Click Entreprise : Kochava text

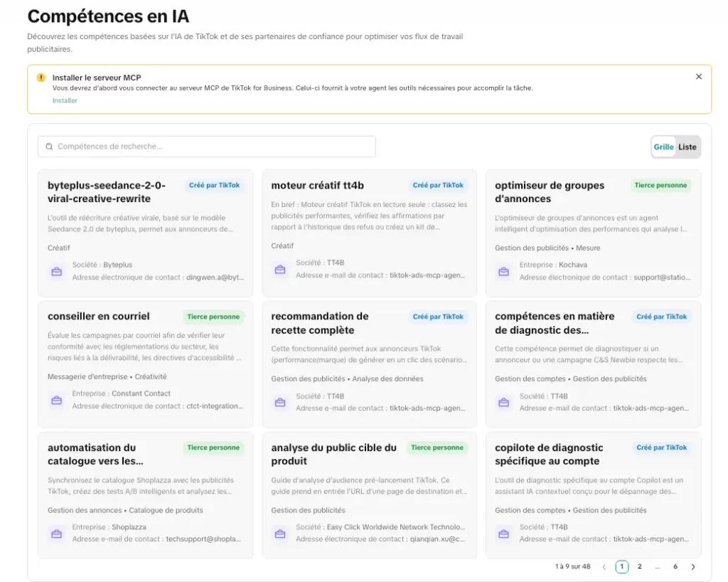tap(553, 265)
